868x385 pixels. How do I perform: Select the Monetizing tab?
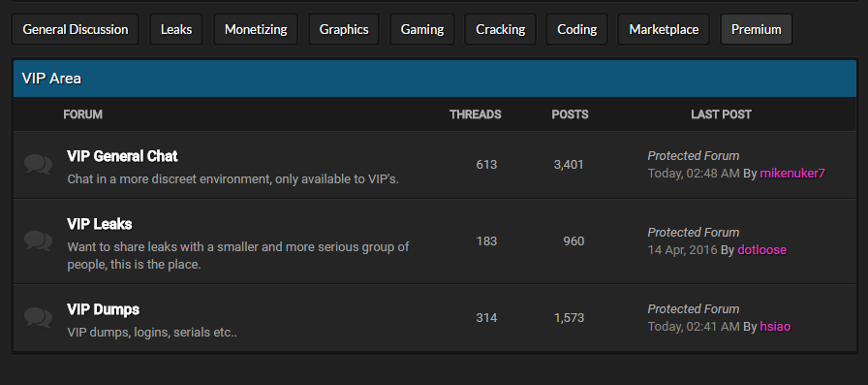point(256,29)
